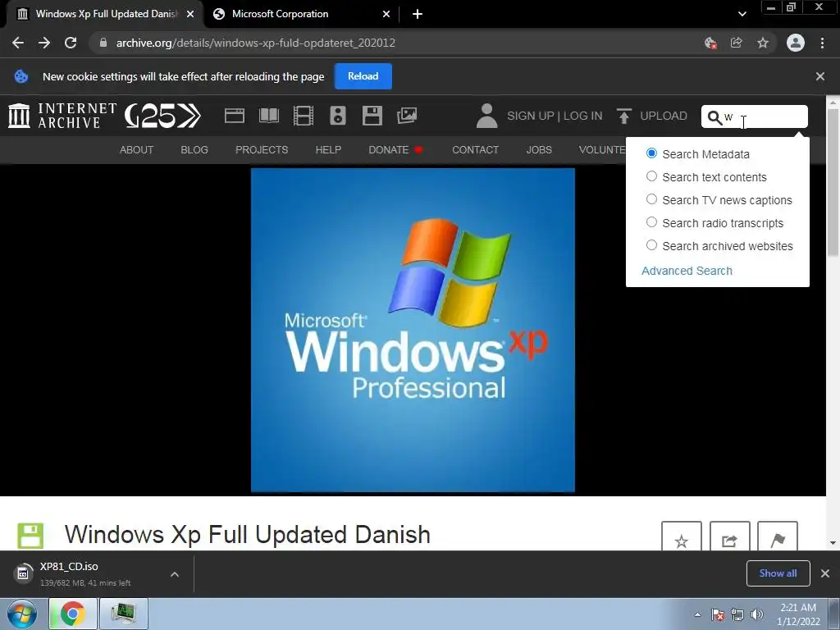Image resolution: width=840 pixels, height=630 pixels.
Task: View site info lock icon
Action: click(103, 43)
